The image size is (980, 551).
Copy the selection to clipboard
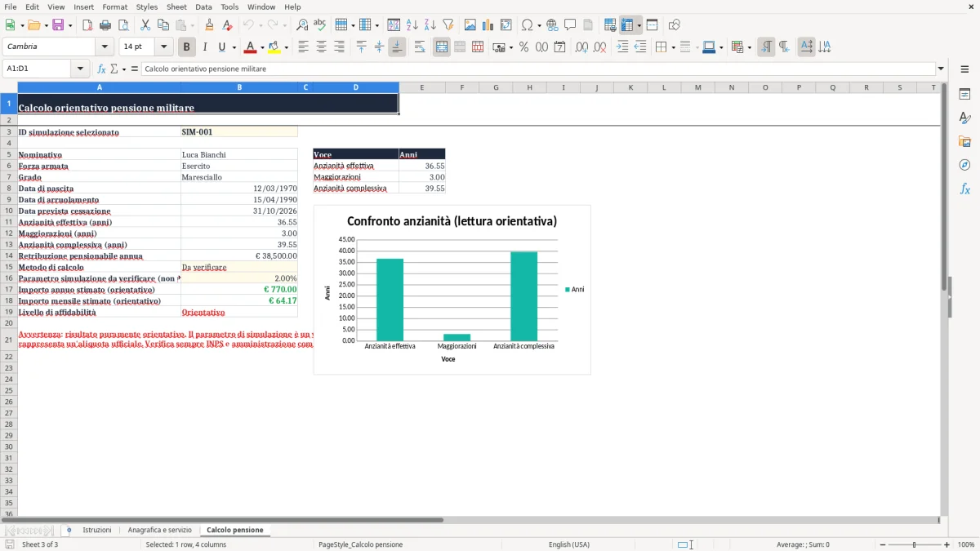[x=163, y=25]
